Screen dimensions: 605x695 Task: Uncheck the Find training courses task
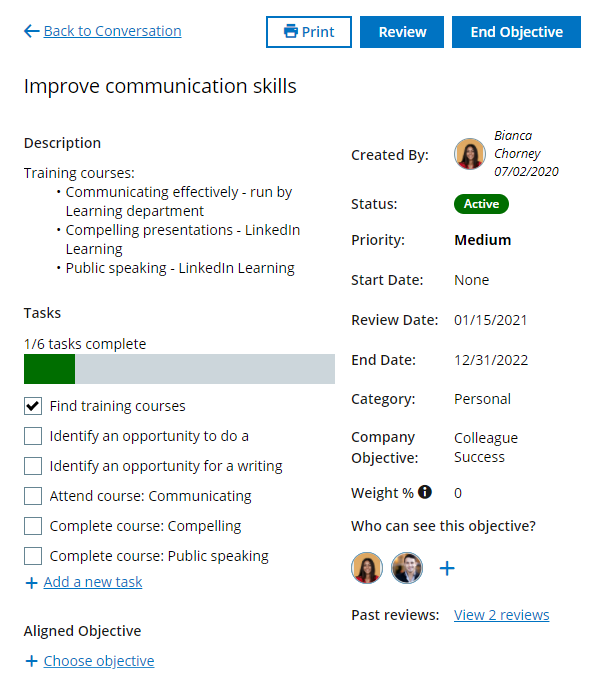[x=33, y=406]
